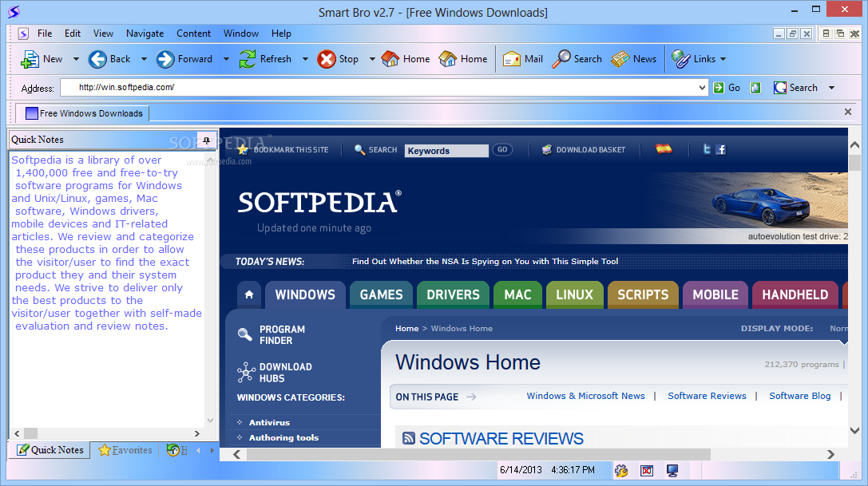Click the red Stop icon
The width and height of the screenshot is (868, 486).
coord(326,59)
